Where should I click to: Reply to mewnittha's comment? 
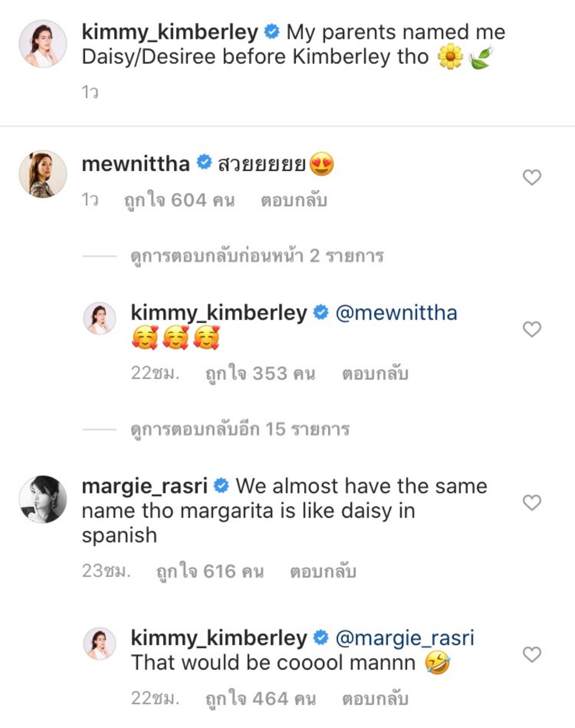[294, 200]
